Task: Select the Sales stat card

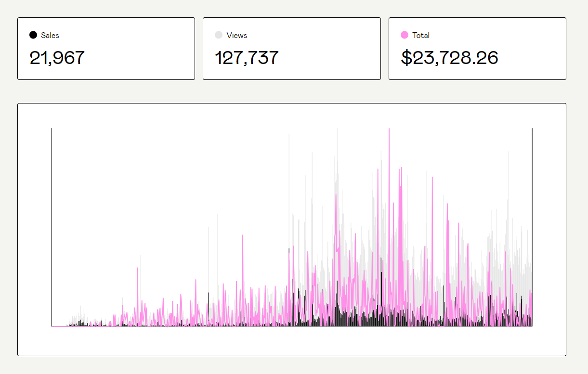Action: pos(106,48)
